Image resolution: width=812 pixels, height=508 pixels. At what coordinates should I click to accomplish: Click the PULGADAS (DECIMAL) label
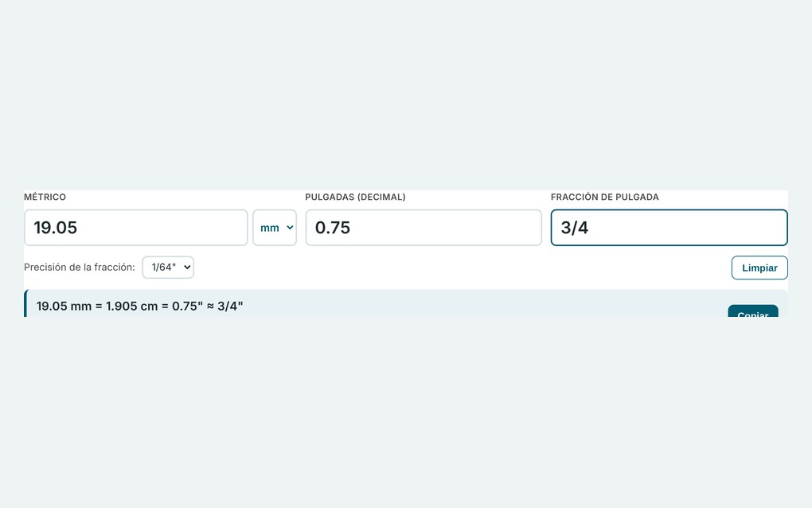click(355, 197)
